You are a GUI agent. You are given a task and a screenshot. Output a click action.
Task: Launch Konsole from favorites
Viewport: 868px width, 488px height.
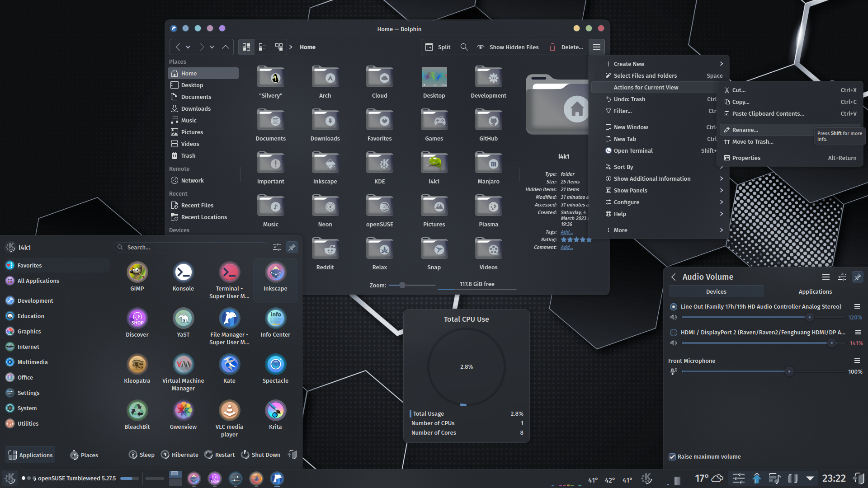pos(183,277)
